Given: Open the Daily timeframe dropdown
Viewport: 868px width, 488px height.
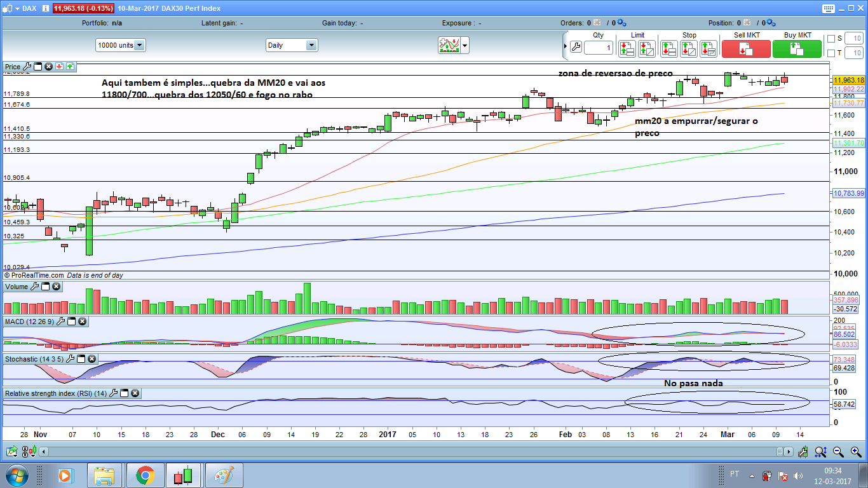Looking at the screenshot, I should (292, 45).
